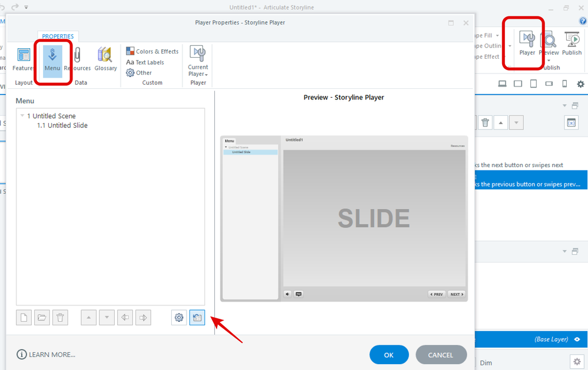Screen dimensions: 588x370
Task: Open the LEARN MORE link
Action: tap(46, 354)
